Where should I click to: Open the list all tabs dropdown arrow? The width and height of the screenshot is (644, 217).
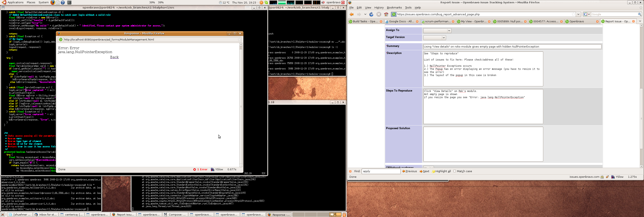pyautogui.click(x=640, y=21)
